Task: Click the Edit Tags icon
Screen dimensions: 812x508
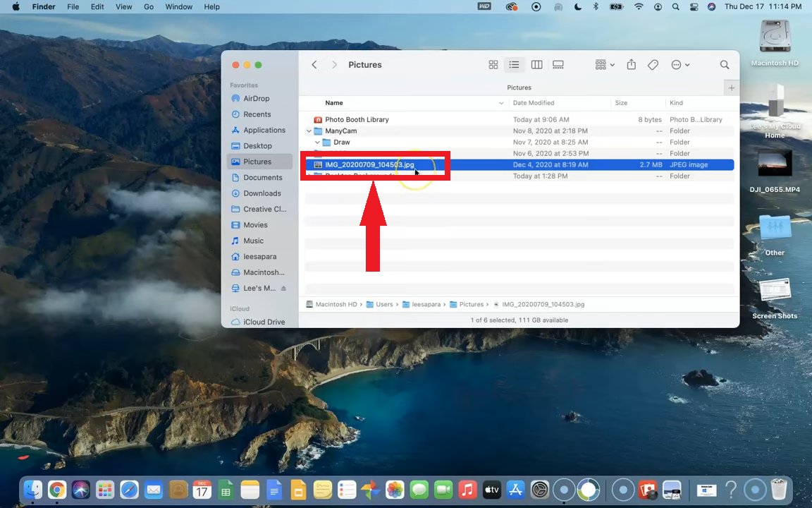Action: pos(653,65)
